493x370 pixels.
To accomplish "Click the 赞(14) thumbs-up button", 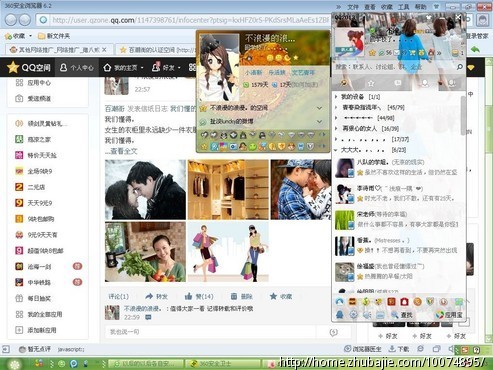I will (x=199, y=296).
